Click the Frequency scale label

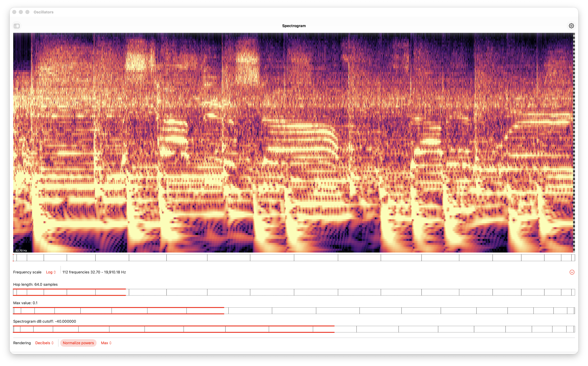27,272
